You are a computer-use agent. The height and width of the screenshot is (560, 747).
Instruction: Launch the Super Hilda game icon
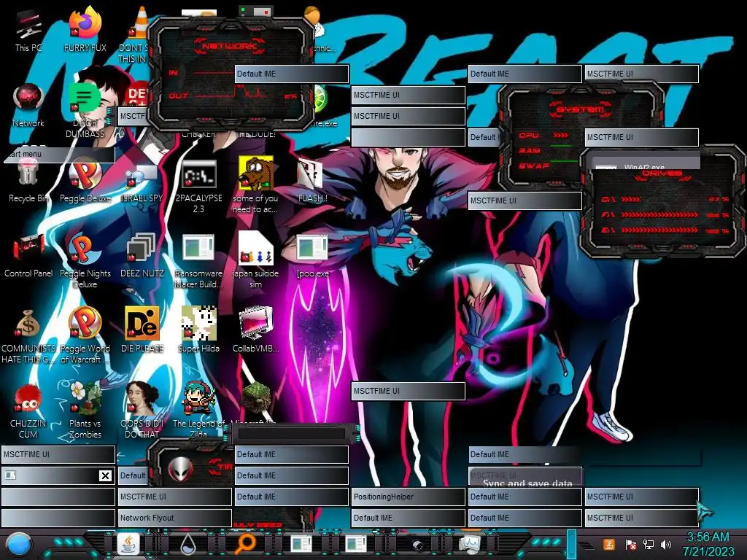coord(198,329)
